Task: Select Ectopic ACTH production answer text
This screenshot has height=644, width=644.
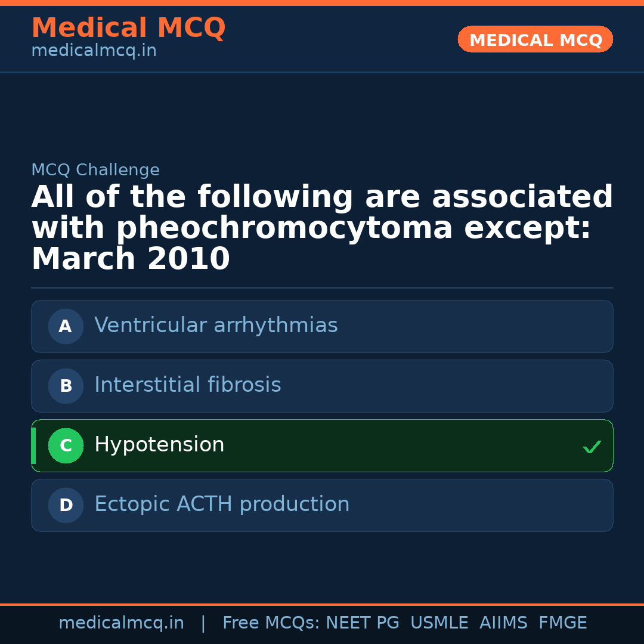Action: click(222, 504)
